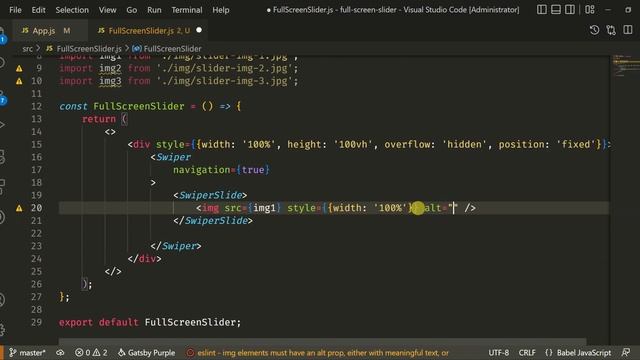Expand the src breadcrumb

pyautogui.click(x=27, y=49)
